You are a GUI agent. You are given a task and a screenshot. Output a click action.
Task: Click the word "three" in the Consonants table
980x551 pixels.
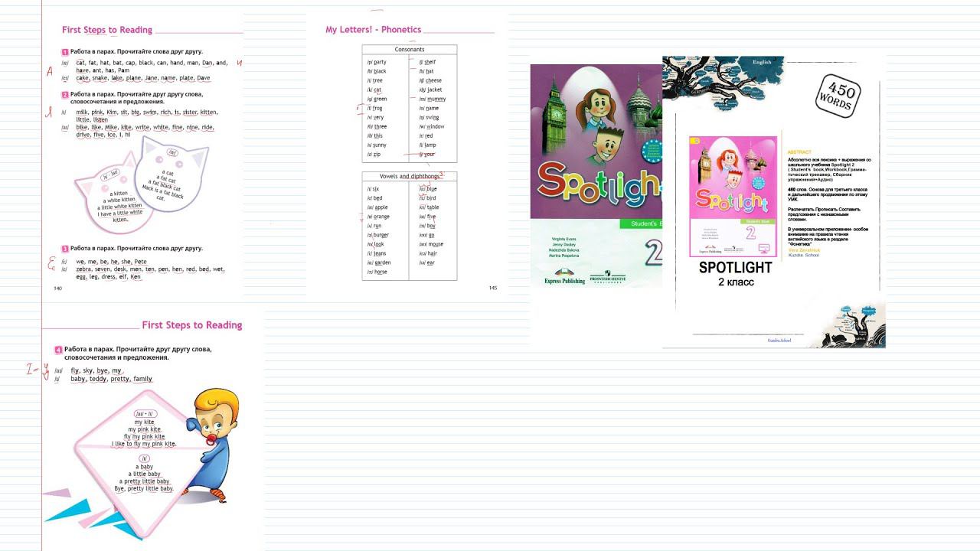[381, 126]
